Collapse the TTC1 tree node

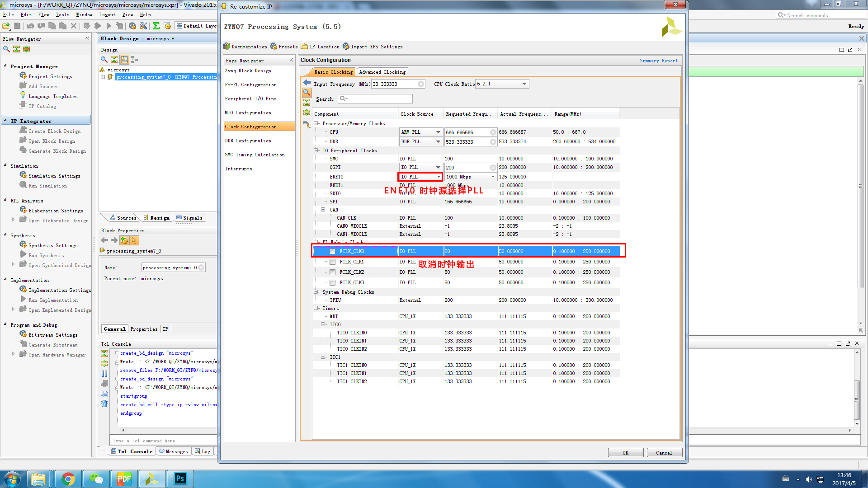click(x=323, y=357)
